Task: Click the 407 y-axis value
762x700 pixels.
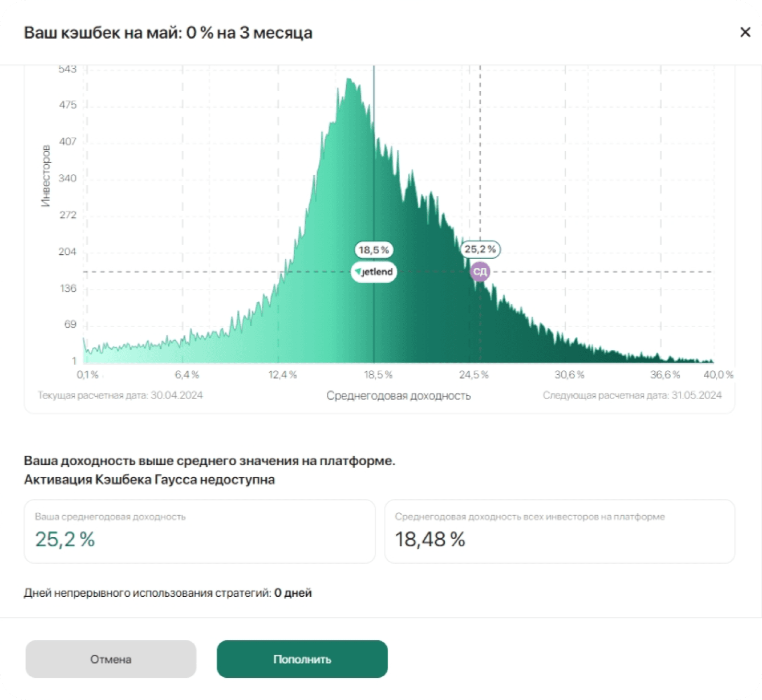Action: pos(67,141)
